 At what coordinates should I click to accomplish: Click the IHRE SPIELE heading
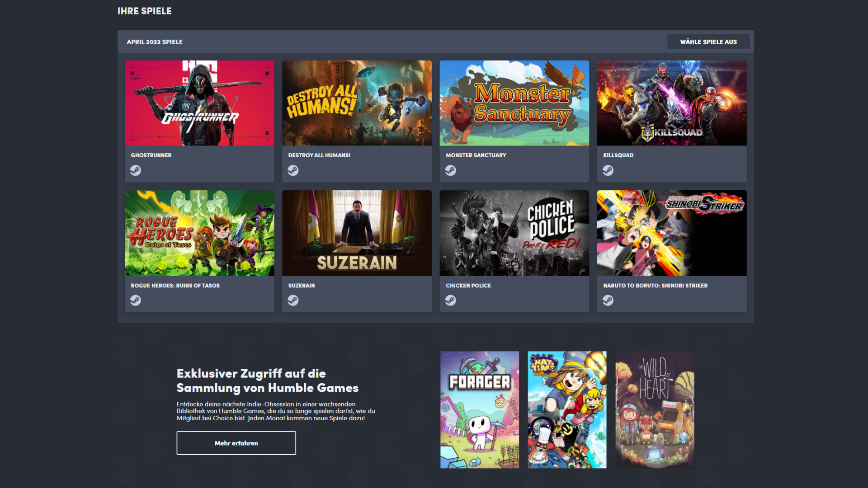click(145, 11)
